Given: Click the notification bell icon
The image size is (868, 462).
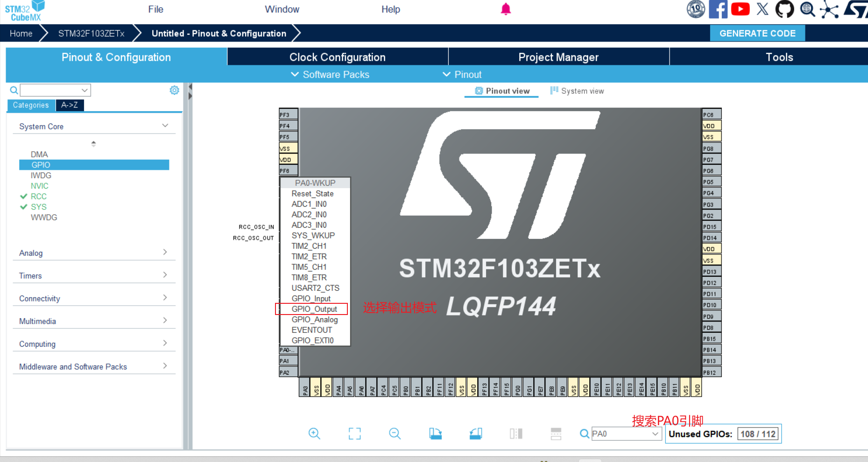Looking at the screenshot, I should (x=506, y=9).
